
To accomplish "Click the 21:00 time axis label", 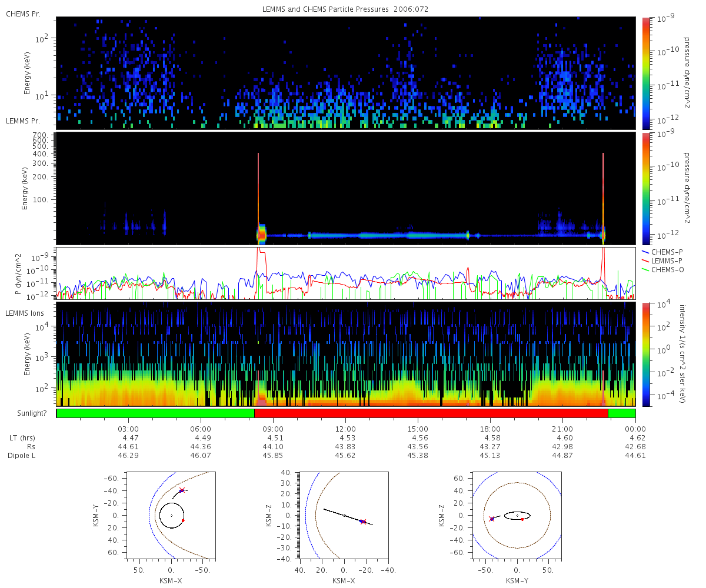I will pos(562,429).
